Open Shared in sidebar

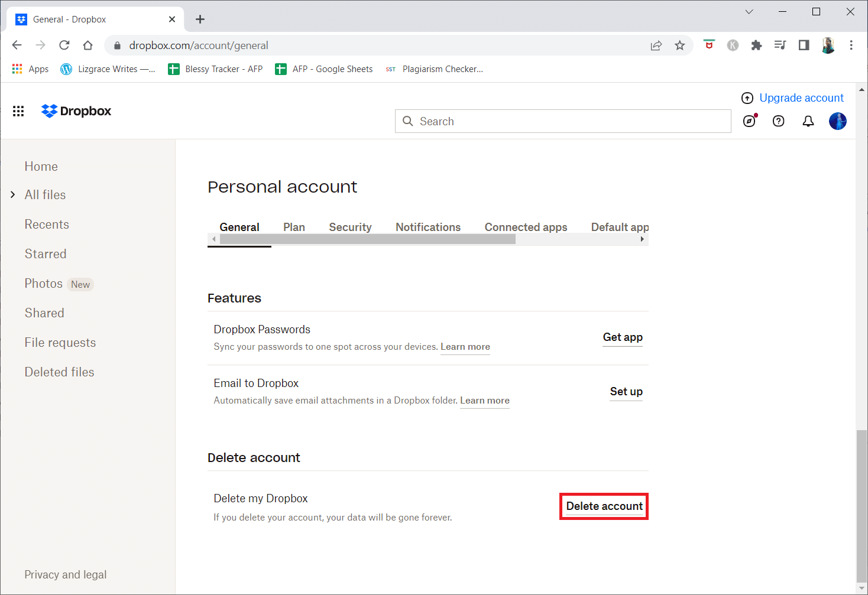coord(44,313)
